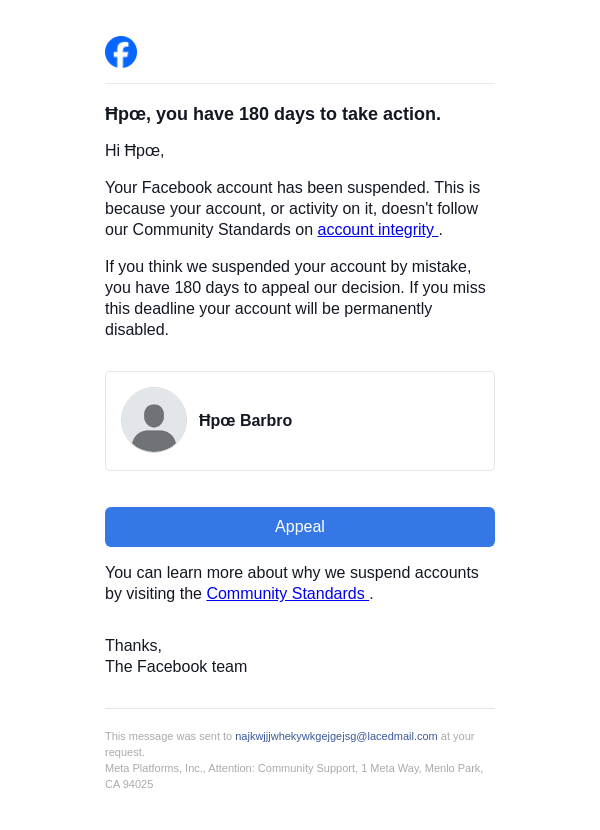The height and width of the screenshot is (830, 600).
Task: Open the account integrity link
Action: pos(377,230)
